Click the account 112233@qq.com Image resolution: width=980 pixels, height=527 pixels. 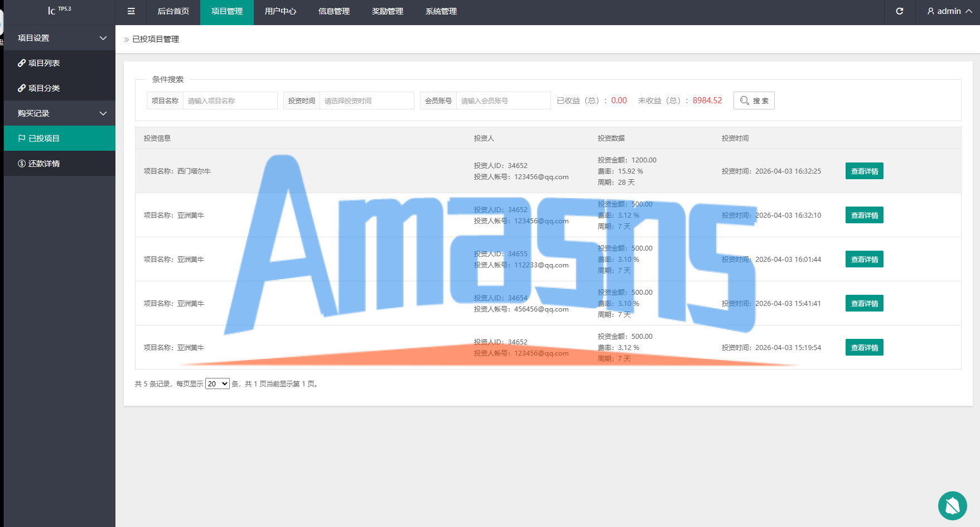(542, 265)
